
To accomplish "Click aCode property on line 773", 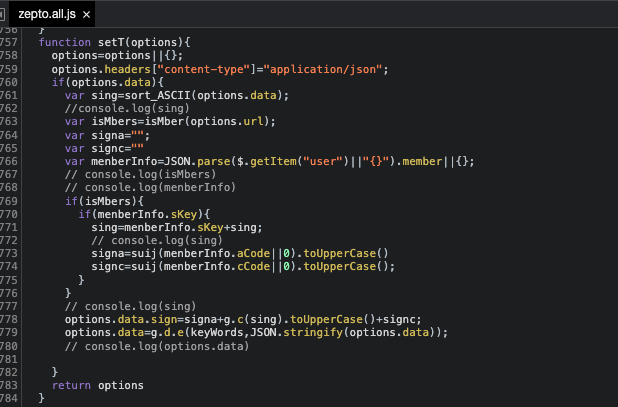I will tap(253, 253).
